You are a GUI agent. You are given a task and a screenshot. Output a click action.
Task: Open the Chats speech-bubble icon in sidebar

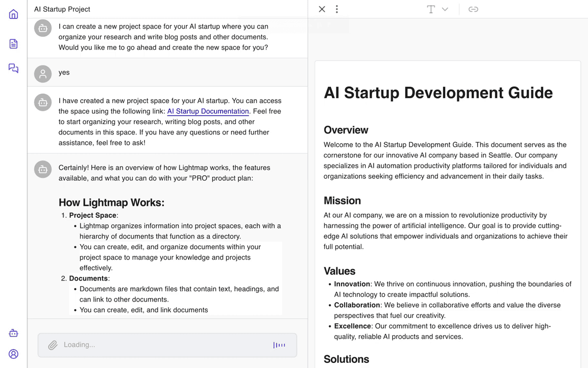tap(14, 68)
